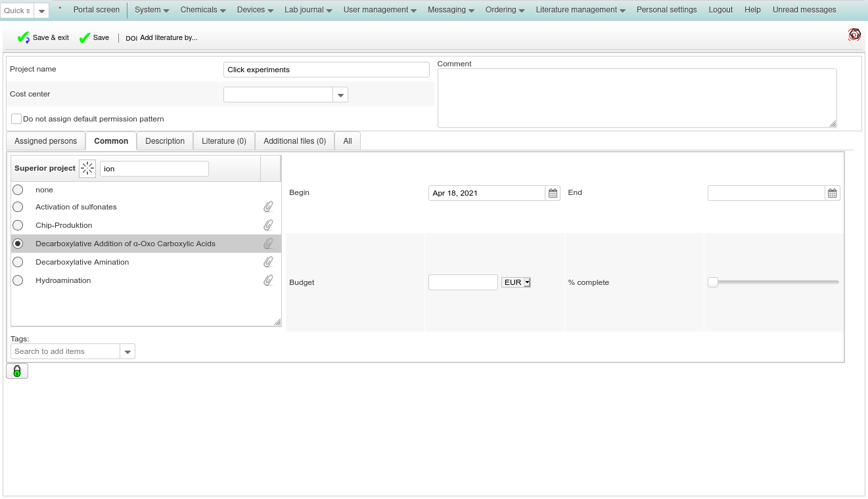Click the Superior project spinner icon
The width and height of the screenshot is (868, 499).
coord(87,169)
